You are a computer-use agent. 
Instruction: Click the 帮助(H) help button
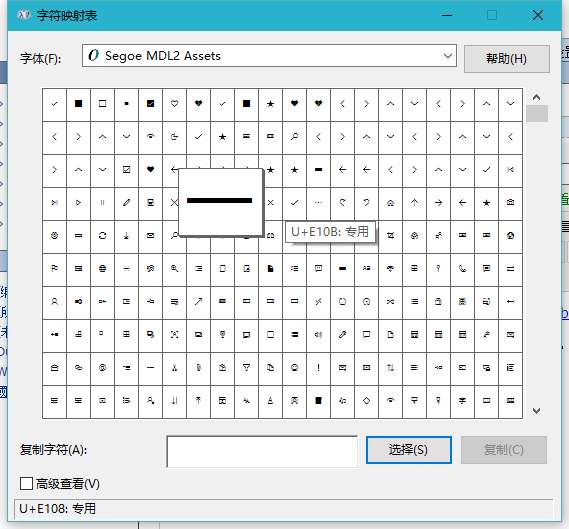[507, 59]
